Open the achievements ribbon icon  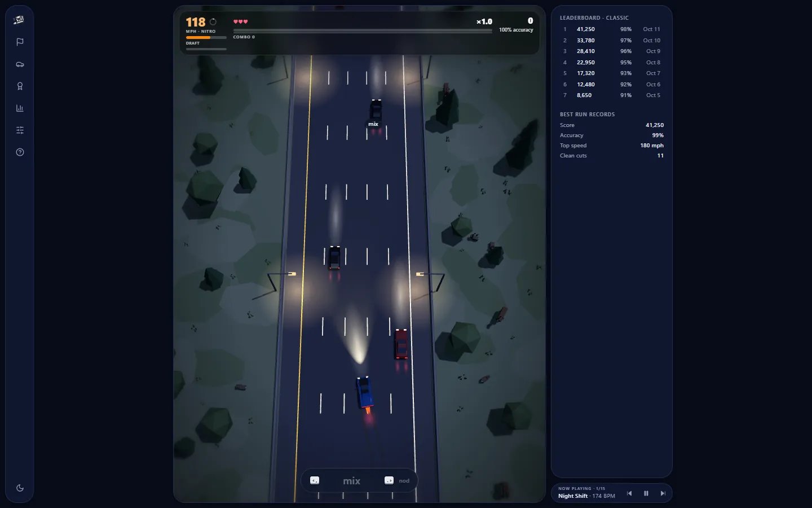click(x=20, y=86)
